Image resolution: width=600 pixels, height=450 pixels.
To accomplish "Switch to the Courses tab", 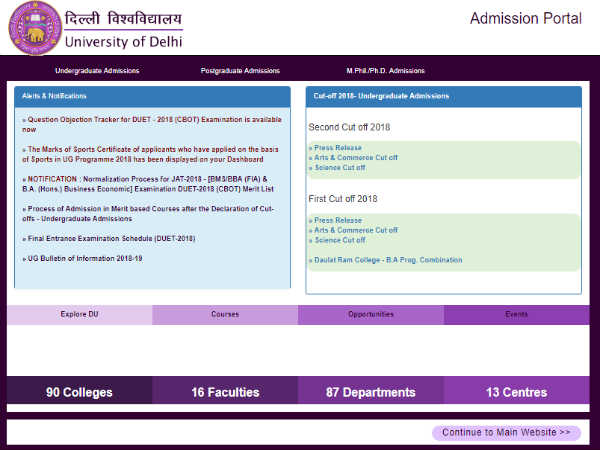I will point(225,315).
